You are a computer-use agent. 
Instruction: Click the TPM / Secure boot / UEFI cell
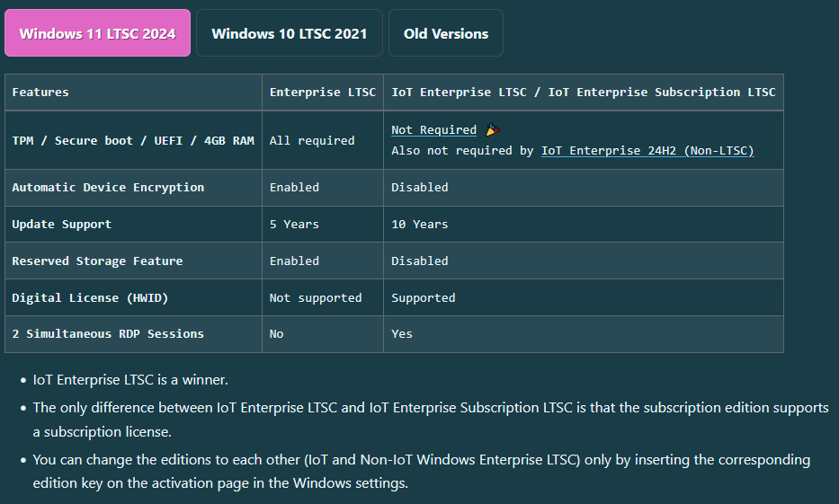[x=133, y=140]
